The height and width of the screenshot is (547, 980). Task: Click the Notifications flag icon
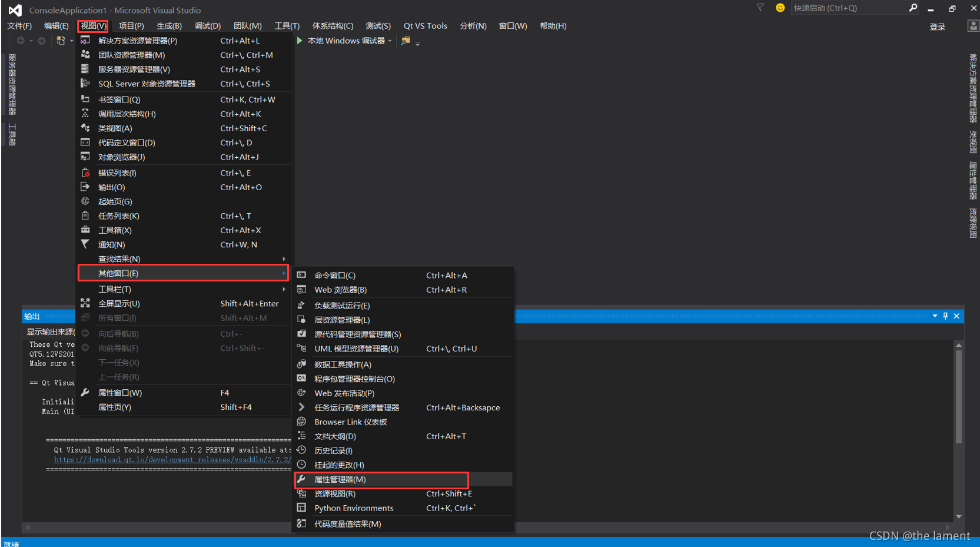click(x=85, y=244)
